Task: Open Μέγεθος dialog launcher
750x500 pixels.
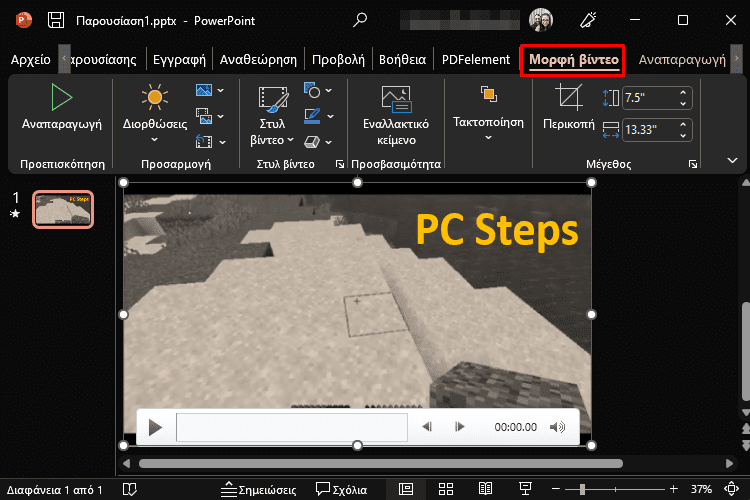Action: (x=693, y=164)
